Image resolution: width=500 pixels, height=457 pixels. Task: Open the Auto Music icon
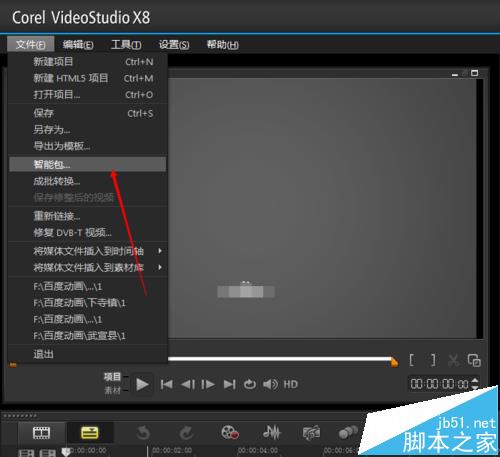coord(311,433)
